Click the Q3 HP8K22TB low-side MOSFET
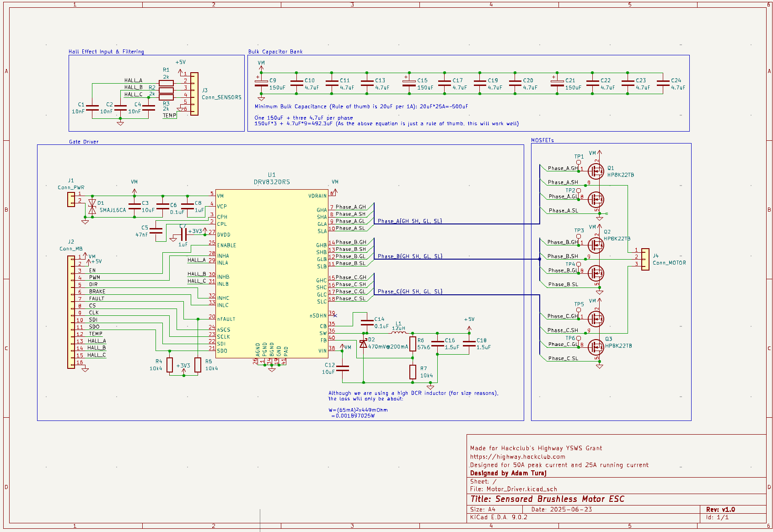The width and height of the screenshot is (773, 532). click(x=596, y=347)
